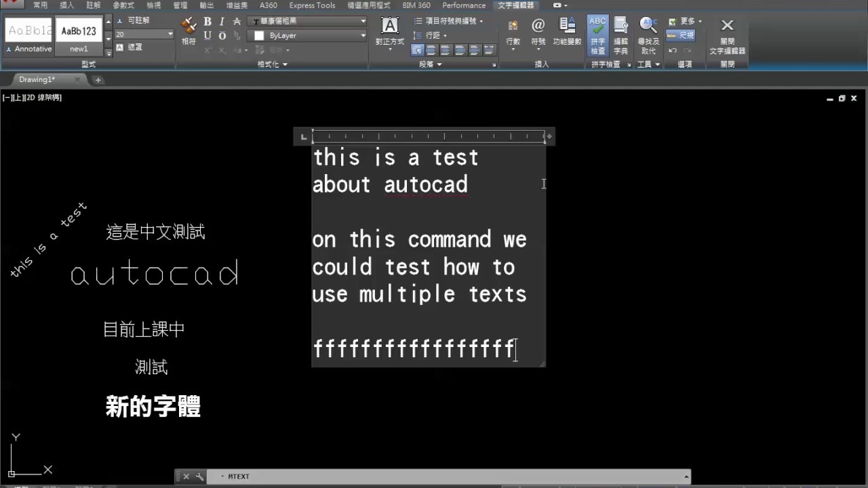This screenshot has height=488, width=868.
Task: Select the 文字編輯器 ribbon tab
Action: [x=515, y=5]
